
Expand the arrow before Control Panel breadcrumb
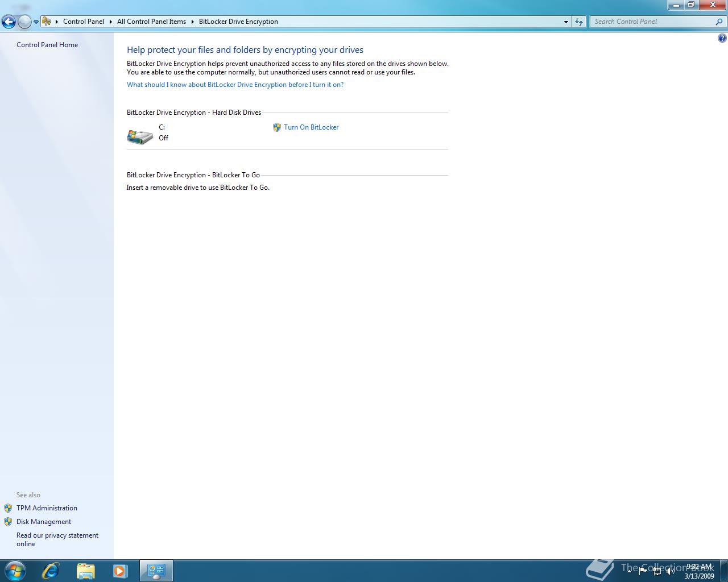pyautogui.click(x=57, y=22)
